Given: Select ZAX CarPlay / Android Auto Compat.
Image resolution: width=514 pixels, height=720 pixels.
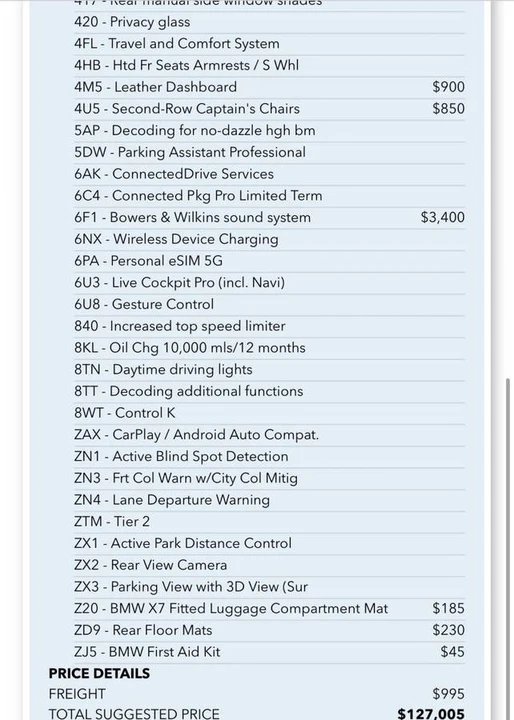Looking at the screenshot, I should 269,434.
